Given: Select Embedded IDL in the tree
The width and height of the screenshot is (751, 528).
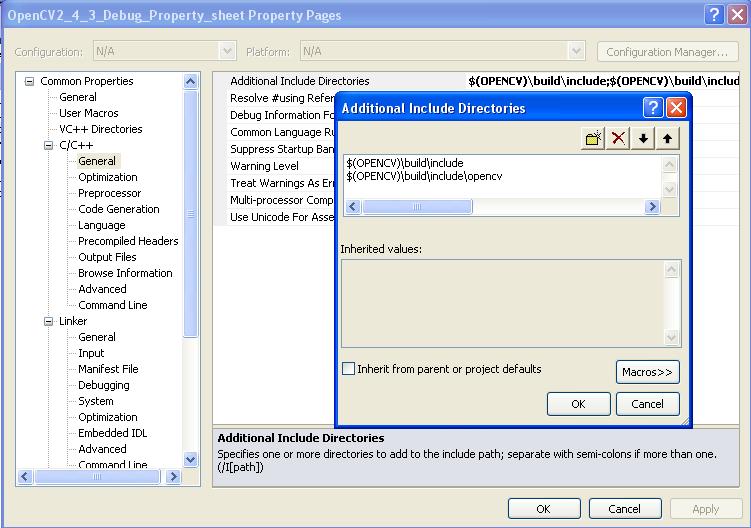Looking at the screenshot, I should click(x=113, y=433).
